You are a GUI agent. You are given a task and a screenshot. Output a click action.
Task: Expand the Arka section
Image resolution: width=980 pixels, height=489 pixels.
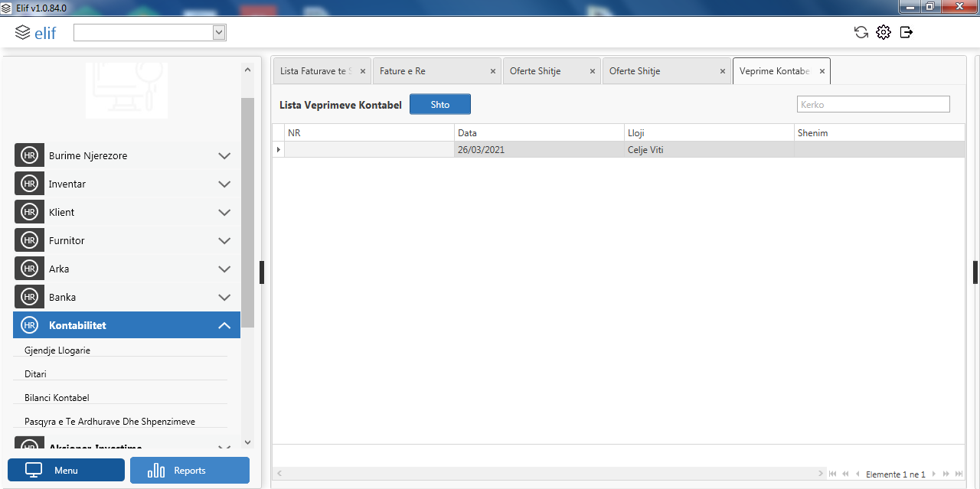pyautogui.click(x=224, y=269)
